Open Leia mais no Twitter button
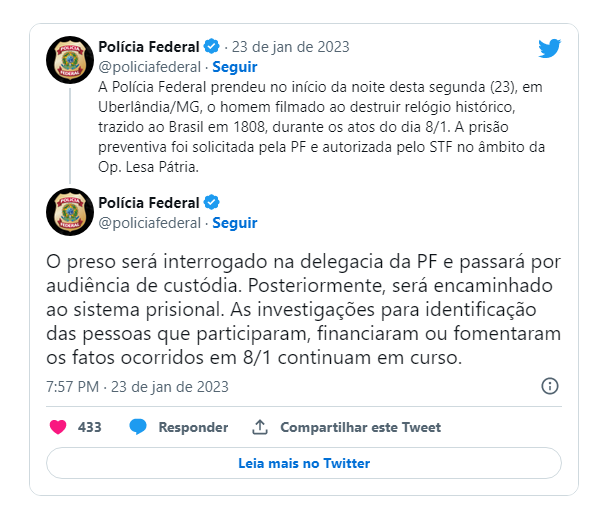The width and height of the screenshot is (607, 508). [x=304, y=463]
